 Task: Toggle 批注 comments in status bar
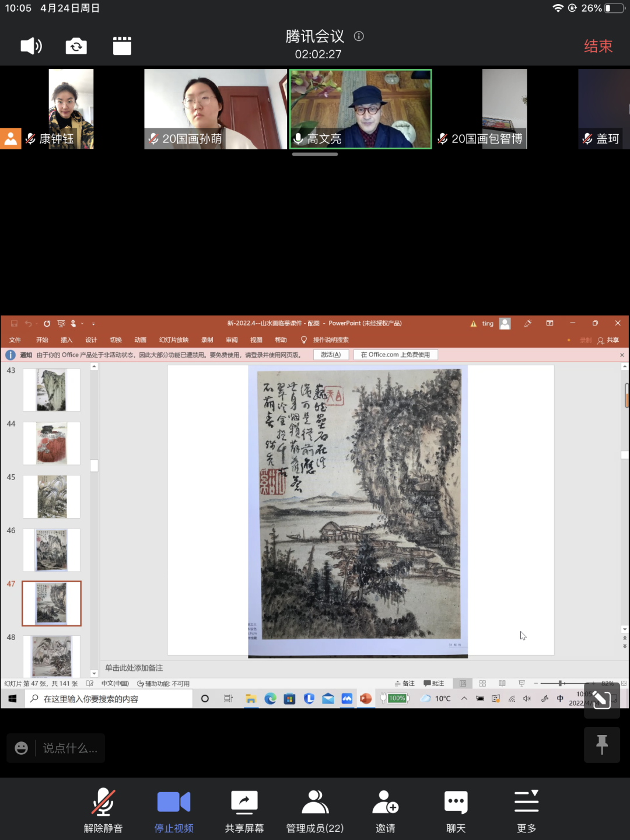(434, 683)
